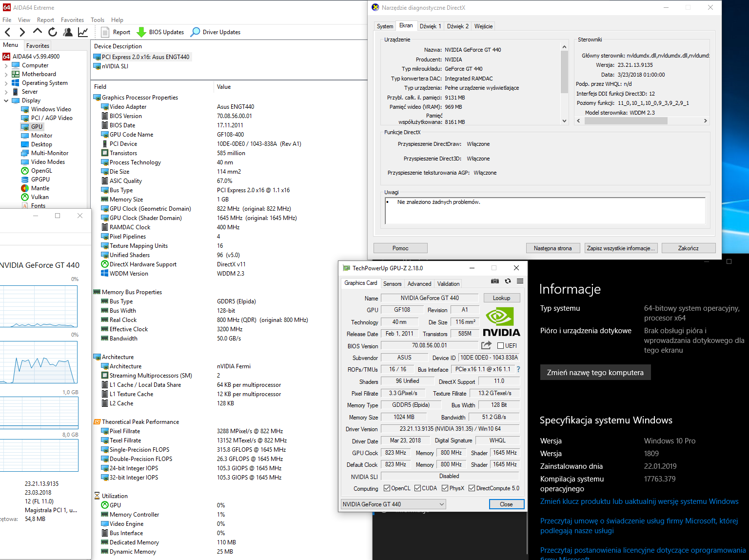Click Pomoc button in DirectX tool

point(400,248)
